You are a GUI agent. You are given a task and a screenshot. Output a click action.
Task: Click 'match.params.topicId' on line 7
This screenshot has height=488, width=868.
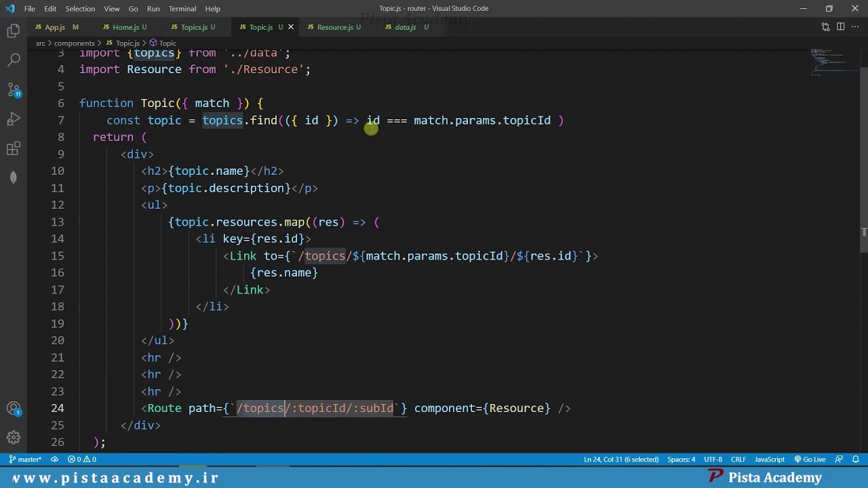point(482,120)
